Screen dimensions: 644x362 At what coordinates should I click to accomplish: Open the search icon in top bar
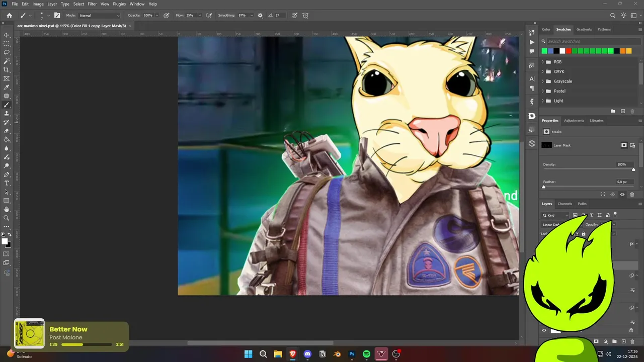click(613, 16)
